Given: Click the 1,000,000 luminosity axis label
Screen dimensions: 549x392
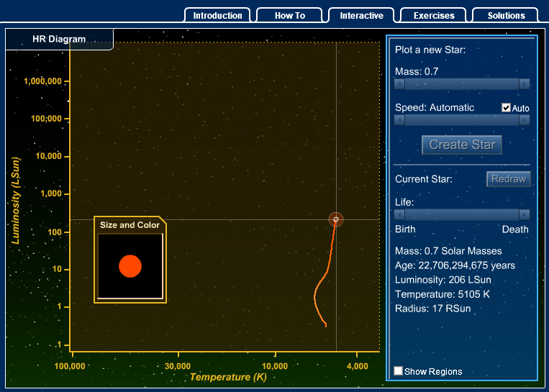Looking at the screenshot, I should (x=42, y=81).
